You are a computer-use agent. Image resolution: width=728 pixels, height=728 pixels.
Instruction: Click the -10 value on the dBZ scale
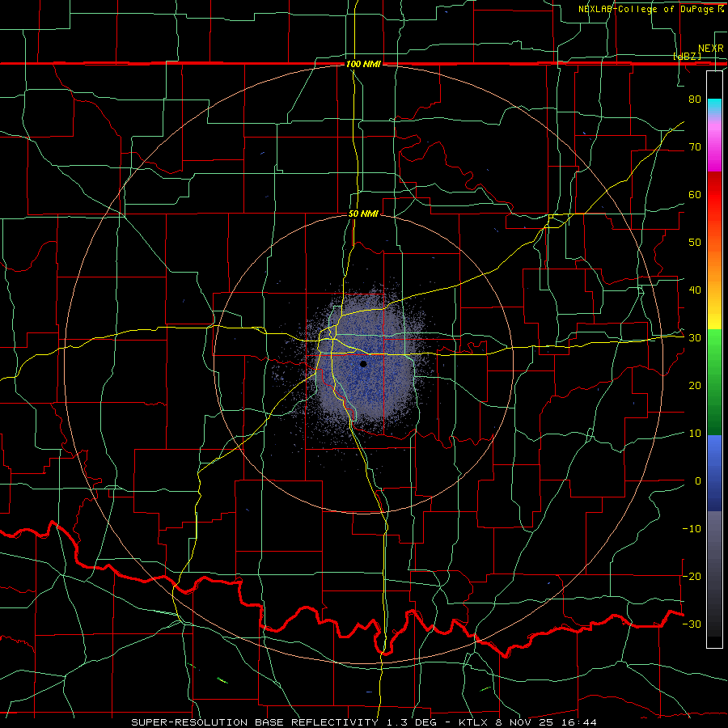pyautogui.click(x=692, y=529)
